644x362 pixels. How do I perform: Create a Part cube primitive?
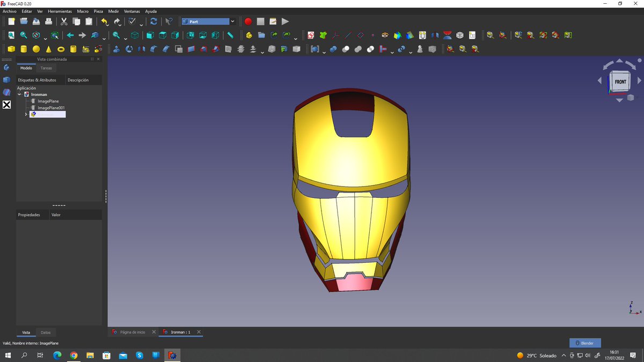click(x=11, y=49)
